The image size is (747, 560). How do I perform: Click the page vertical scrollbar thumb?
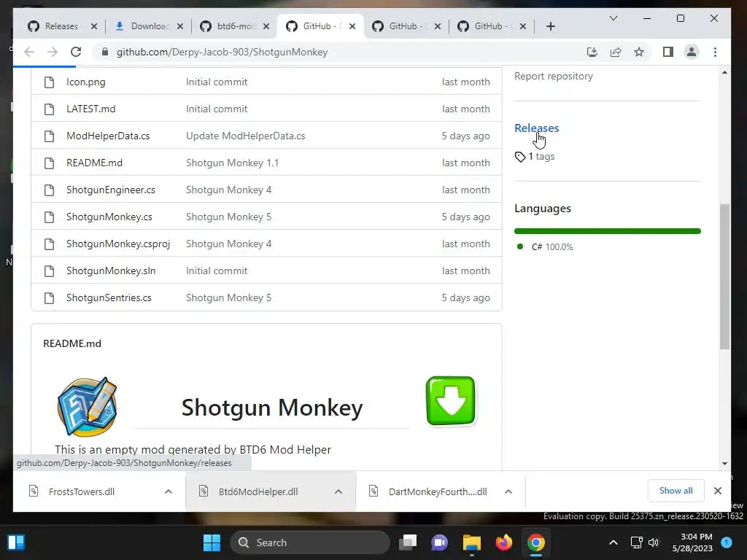724,276
